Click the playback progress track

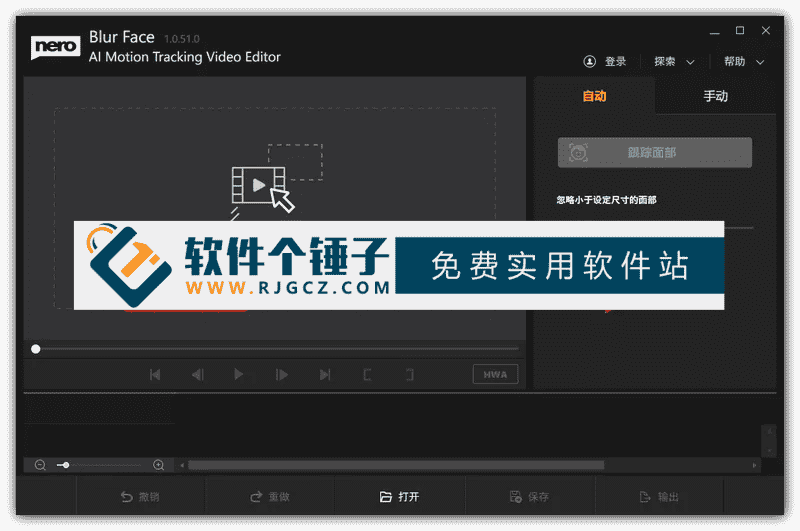[x=277, y=349]
